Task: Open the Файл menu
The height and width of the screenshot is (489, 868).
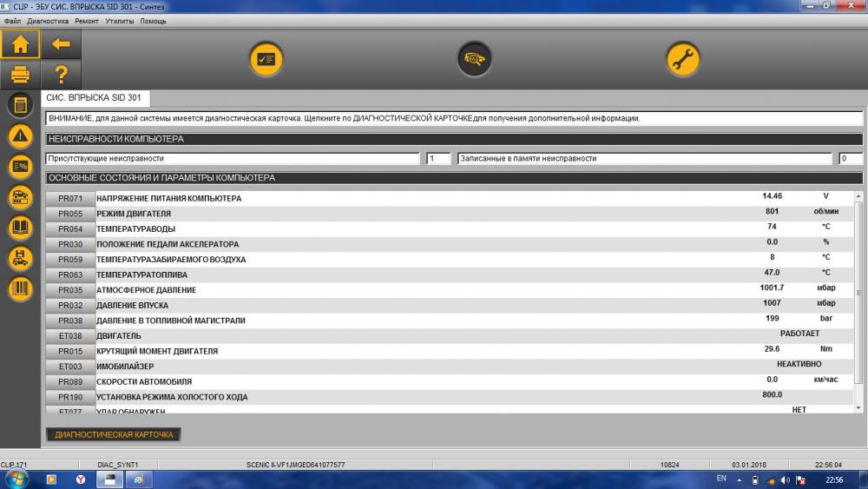Action: 12,21
